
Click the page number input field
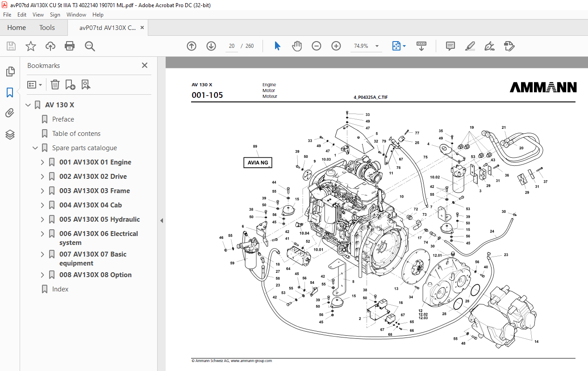point(232,46)
